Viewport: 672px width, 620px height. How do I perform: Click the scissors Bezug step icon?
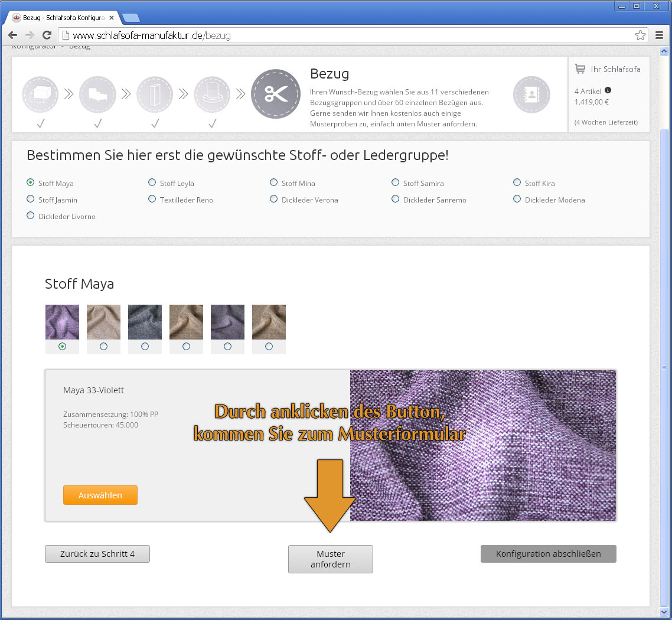(276, 94)
